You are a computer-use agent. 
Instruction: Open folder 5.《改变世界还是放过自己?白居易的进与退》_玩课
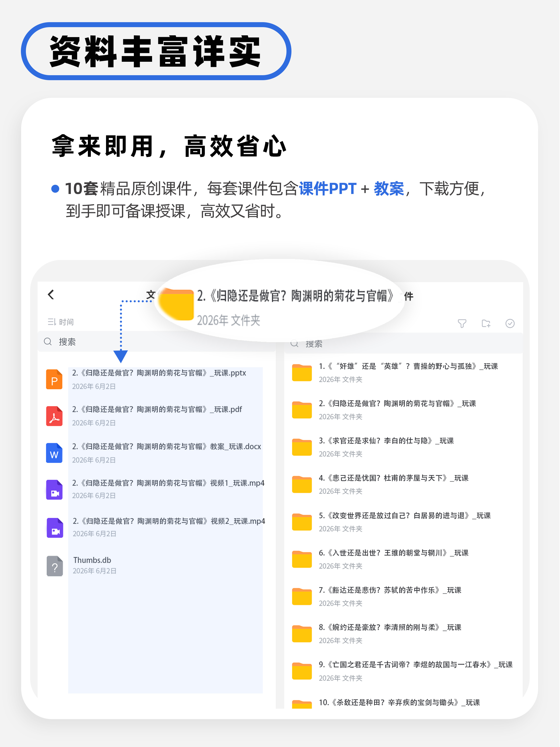[x=405, y=515]
